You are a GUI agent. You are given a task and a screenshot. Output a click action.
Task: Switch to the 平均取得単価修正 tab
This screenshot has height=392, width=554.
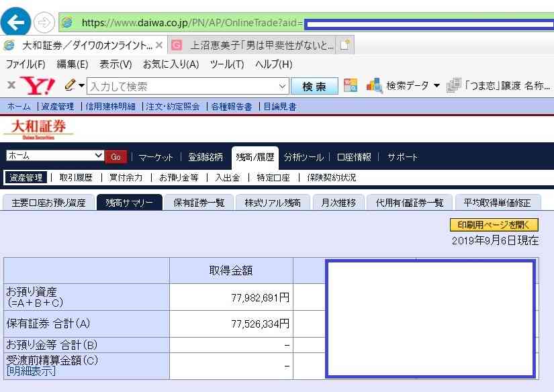[x=498, y=203]
